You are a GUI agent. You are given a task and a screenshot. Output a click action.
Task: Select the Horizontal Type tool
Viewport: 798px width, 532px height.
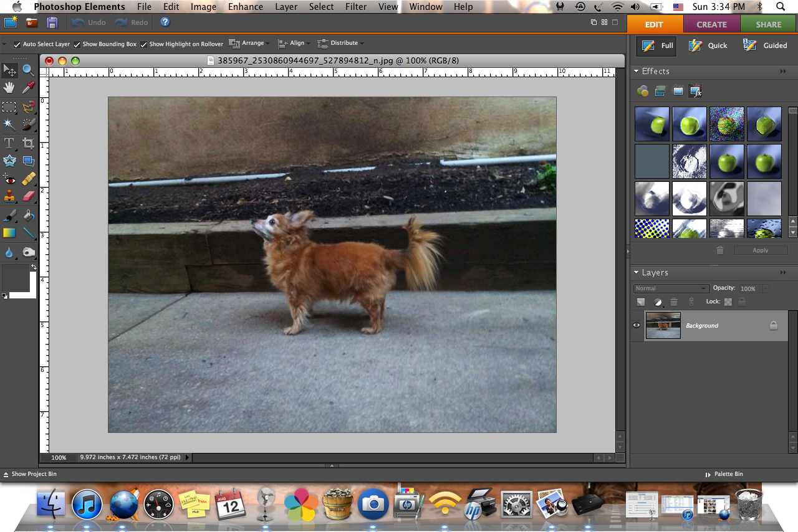[x=9, y=143]
